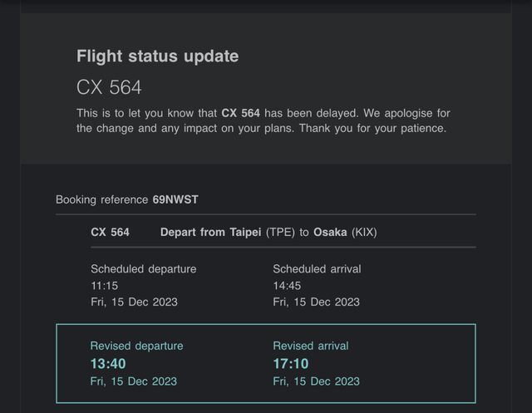Click the revised departure time 13:40

[x=110, y=363]
